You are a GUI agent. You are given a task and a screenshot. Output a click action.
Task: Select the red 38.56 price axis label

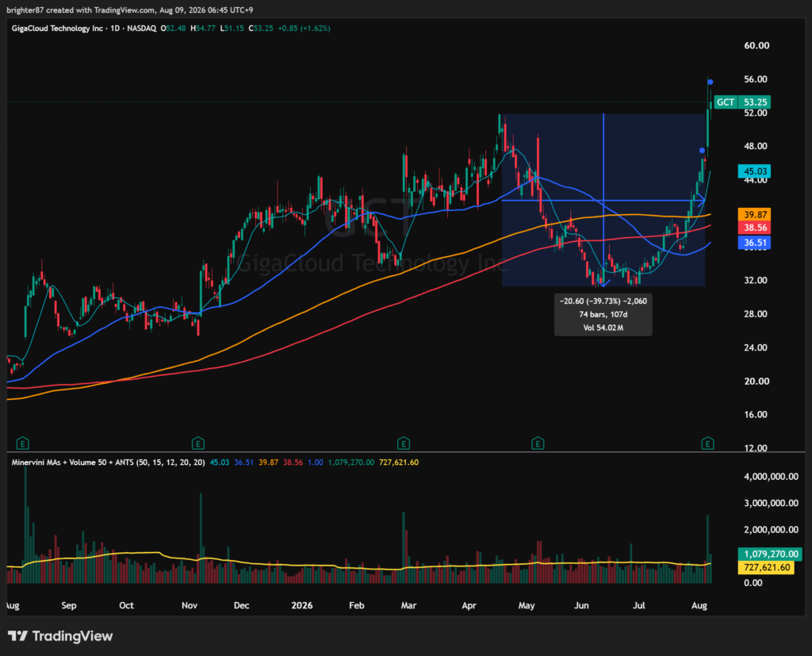coord(755,228)
